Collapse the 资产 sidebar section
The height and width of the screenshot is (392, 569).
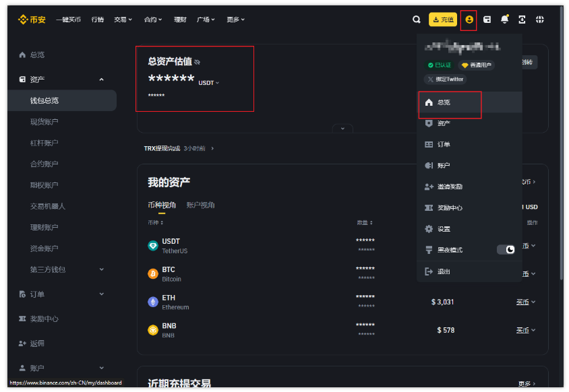pos(101,79)
